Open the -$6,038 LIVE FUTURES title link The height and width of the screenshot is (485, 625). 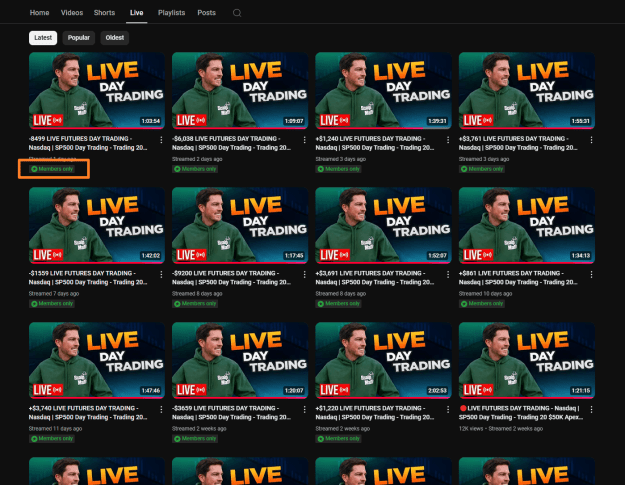click(x=232, y=143)
